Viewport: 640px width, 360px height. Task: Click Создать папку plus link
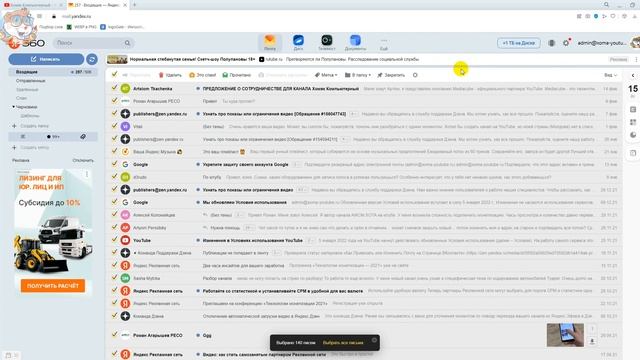31,126
